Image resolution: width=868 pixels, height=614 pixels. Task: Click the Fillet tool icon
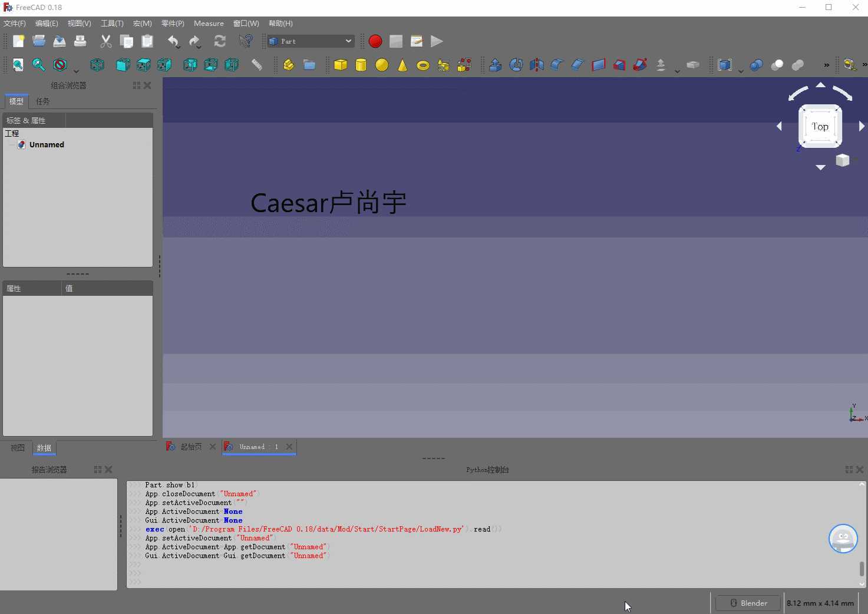(557, 65)
